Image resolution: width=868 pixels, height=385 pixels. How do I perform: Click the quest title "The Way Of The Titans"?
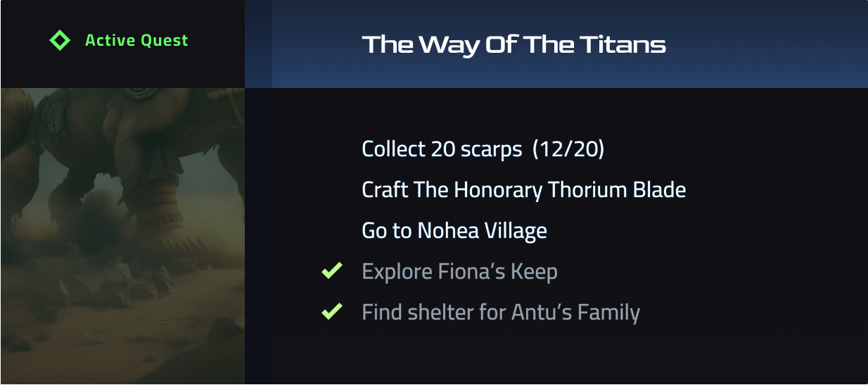513,45
